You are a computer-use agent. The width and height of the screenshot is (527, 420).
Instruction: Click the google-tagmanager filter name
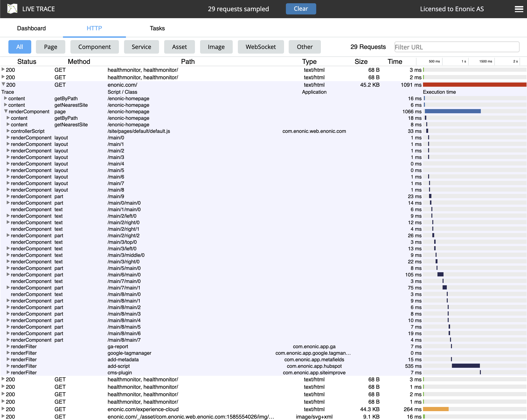pos(130,353)
